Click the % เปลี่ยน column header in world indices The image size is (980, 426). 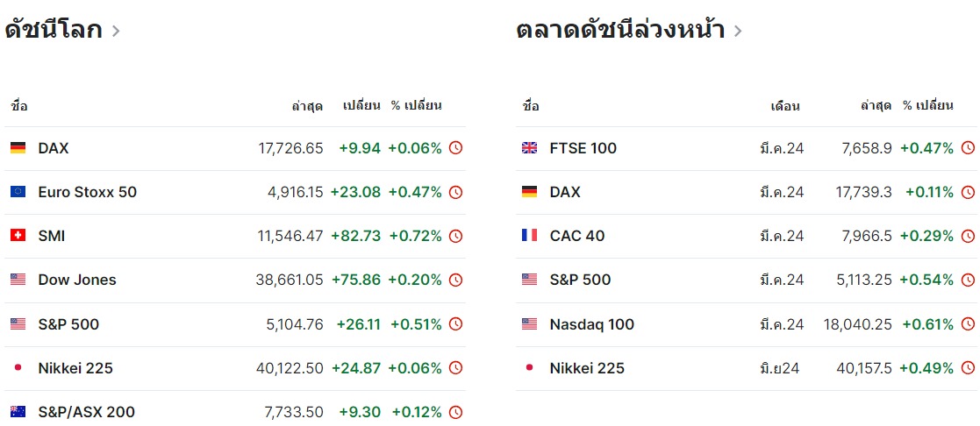click(x=416, y=106)
